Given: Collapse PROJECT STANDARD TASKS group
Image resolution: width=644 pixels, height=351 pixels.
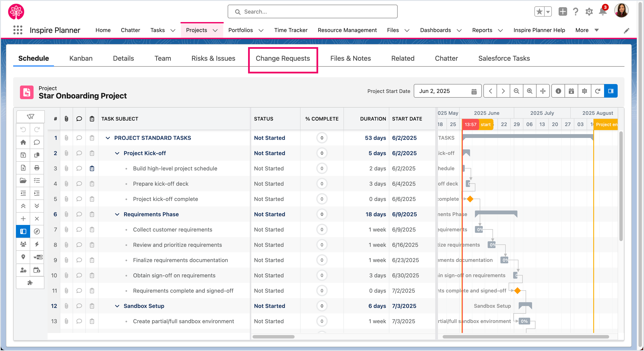Looking at the screenshot, I should [108, 138].
